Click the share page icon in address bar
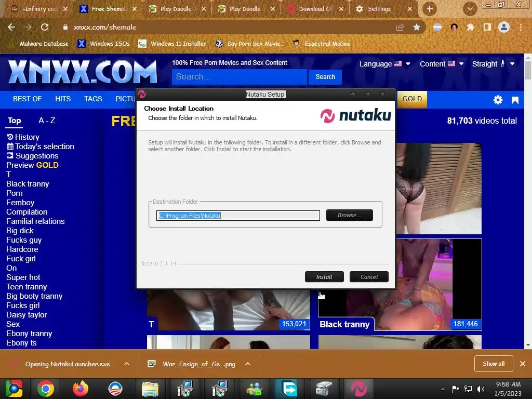This screenshot has height=399, width=532. (x=400, y=27)
